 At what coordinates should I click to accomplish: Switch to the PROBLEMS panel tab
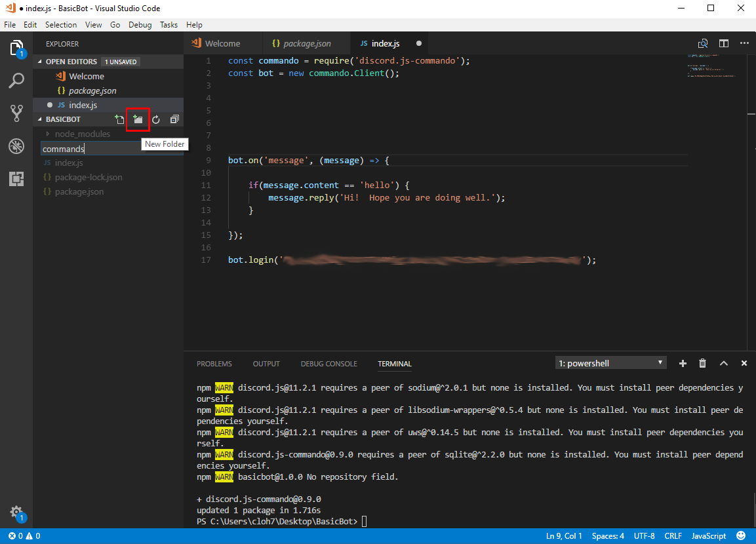[x=214, y=364]
